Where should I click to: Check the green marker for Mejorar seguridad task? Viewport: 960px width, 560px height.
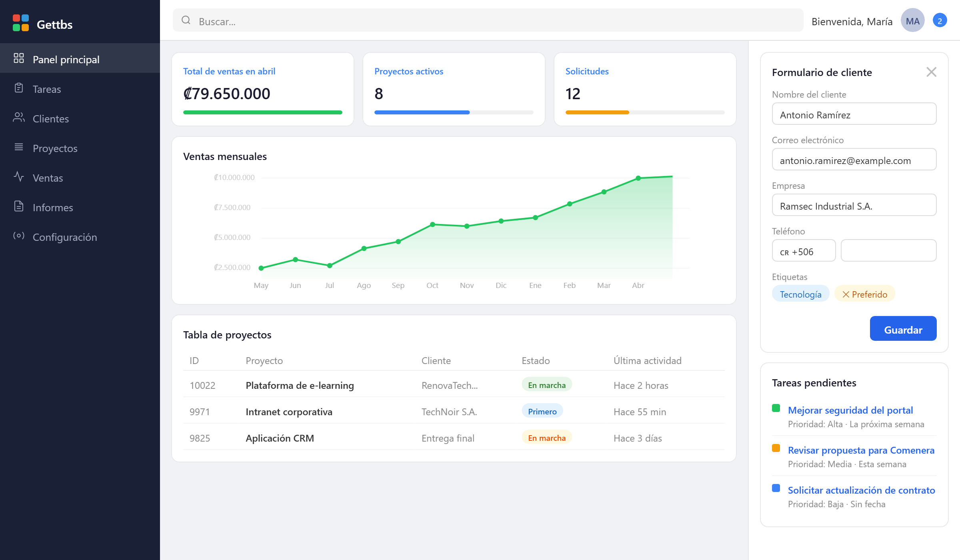point(776,408)
